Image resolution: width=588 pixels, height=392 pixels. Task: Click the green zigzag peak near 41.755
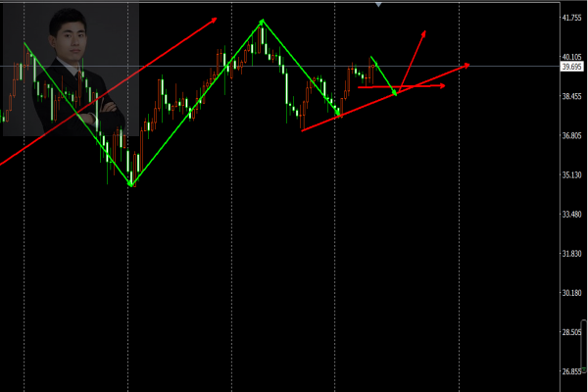[263, 22]
